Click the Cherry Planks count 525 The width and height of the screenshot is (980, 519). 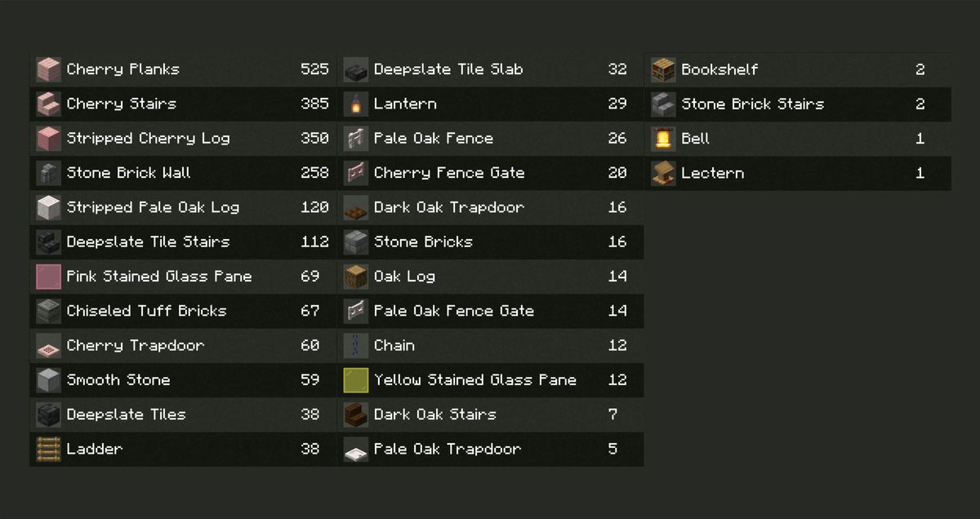click(314, 69)
